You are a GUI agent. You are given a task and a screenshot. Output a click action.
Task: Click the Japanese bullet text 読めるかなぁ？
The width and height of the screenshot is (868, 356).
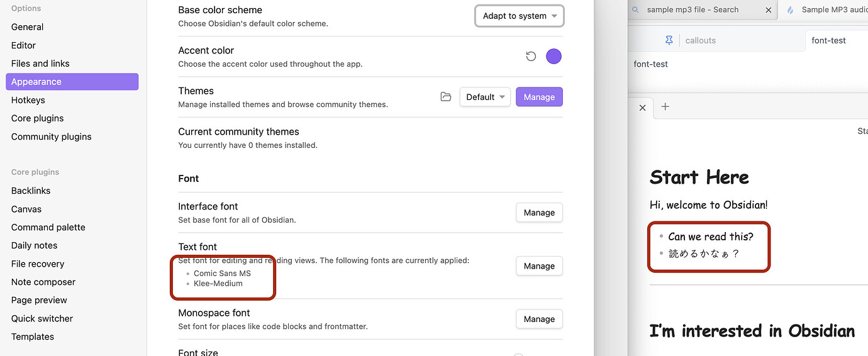(703, 253)
